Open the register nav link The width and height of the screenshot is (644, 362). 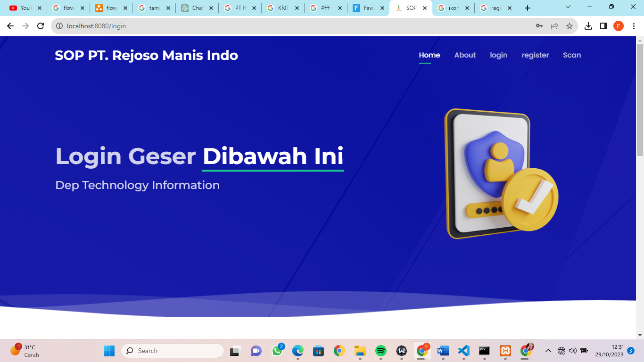[x=535, y=55]
